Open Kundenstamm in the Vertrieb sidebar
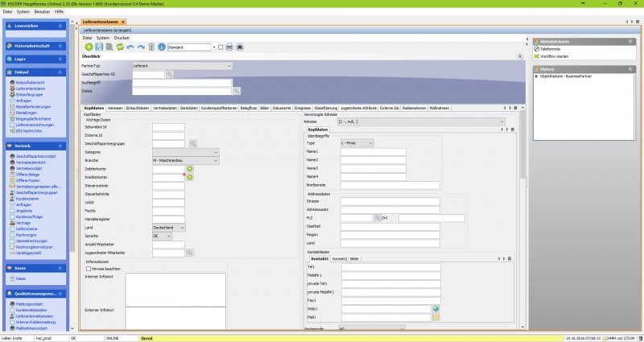644x342 pixels. (28, 198)
